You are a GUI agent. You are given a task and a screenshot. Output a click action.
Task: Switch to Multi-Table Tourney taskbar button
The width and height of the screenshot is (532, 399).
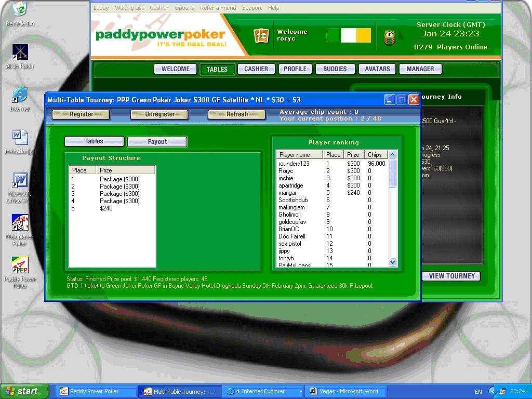coord(180,392)
